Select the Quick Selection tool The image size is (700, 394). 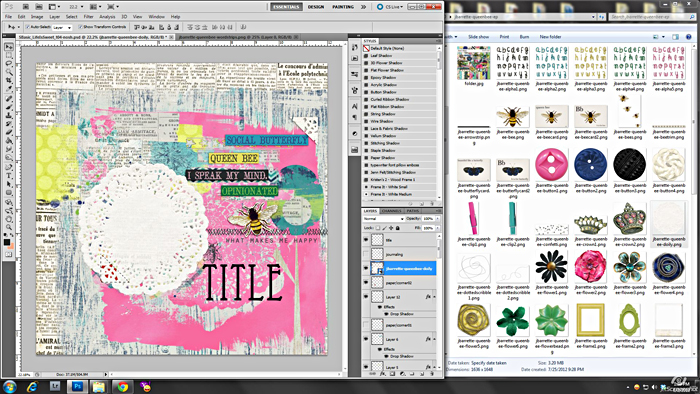(8, 72)
